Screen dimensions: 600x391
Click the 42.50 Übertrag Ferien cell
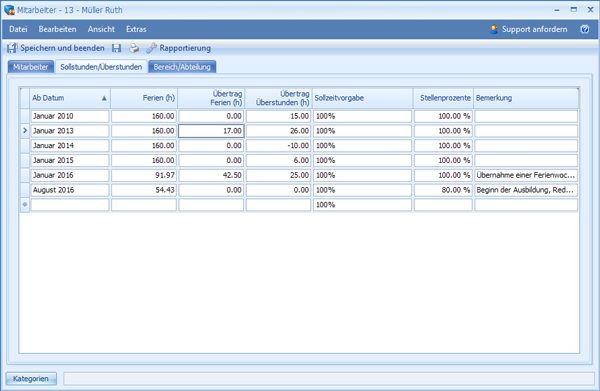(211, 175)
